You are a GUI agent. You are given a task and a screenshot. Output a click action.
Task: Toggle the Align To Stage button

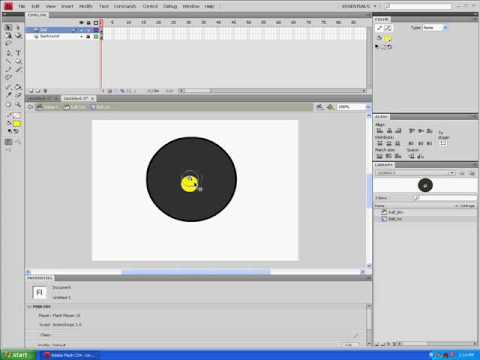click(x=443, y=143)
